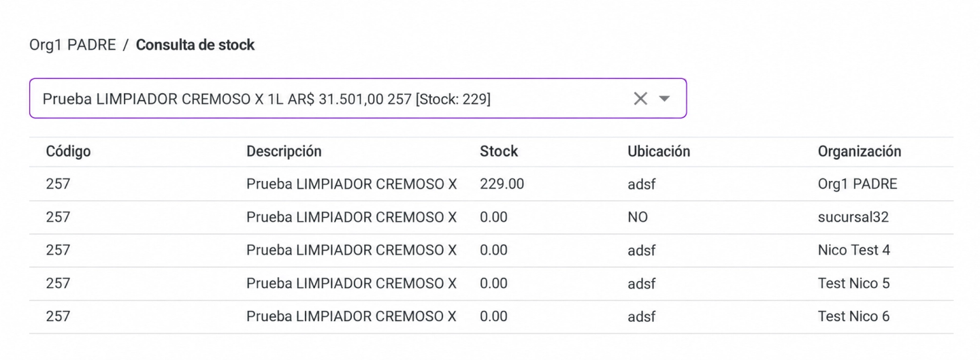The width and height of the screenshot is (980, 360).
Task: Click the Código column header
Action: (68, 152)
